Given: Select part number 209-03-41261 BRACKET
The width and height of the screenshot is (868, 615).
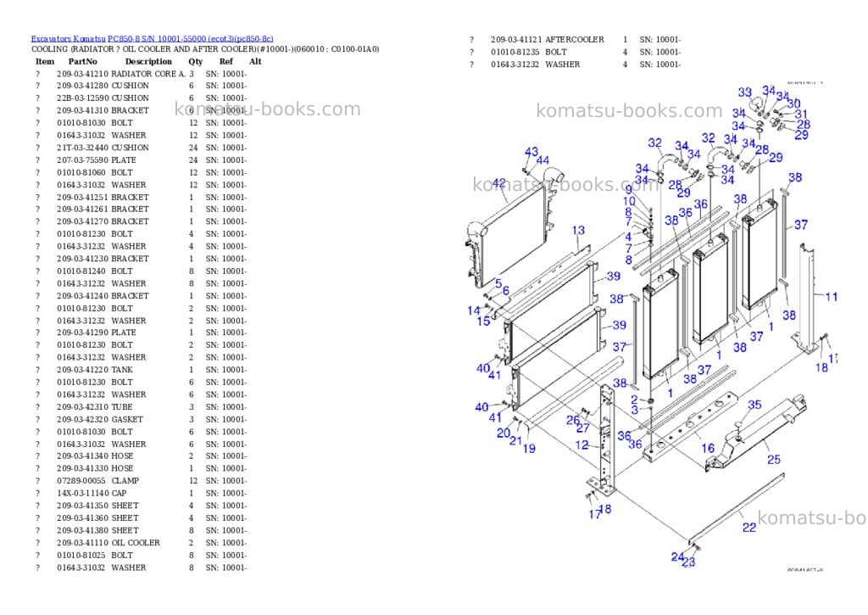Looking at the screenshot, I should tap(82, 210).
